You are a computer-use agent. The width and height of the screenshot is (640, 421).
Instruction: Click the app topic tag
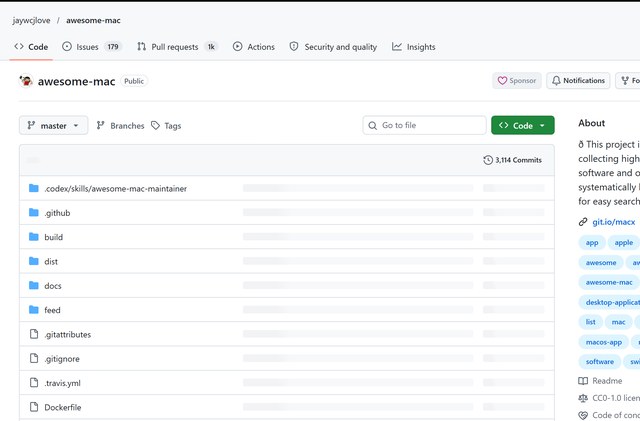(x=592, y=243)
